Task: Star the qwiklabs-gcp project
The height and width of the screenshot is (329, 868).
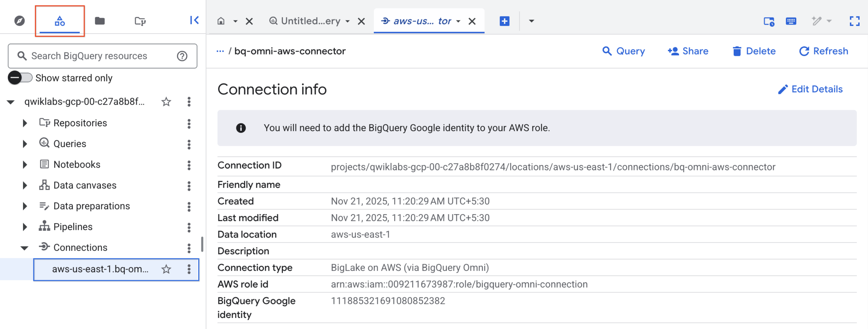Action: (x=166, y=102)
